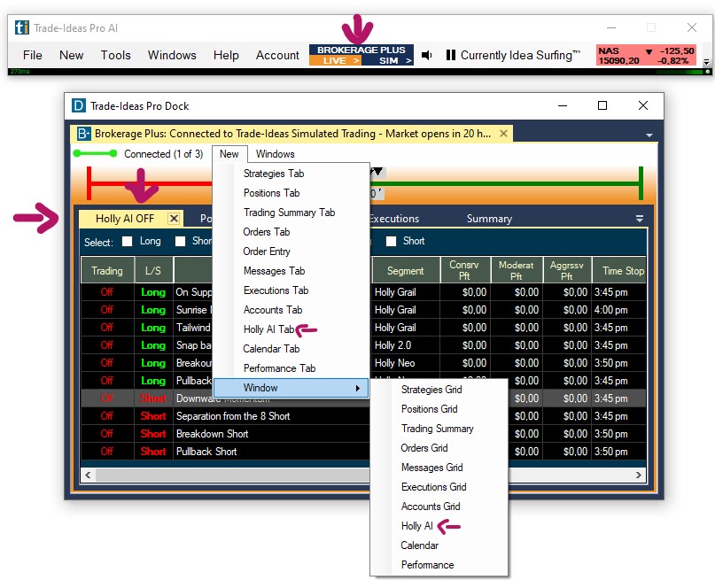
Task: Choose Positions Tab menu item
Action: [271, 193]
